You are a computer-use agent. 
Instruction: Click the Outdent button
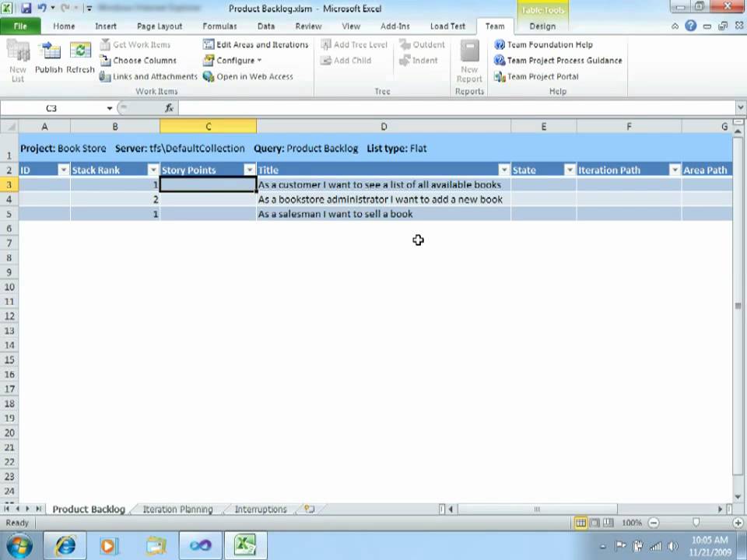[x=422, y=45]
